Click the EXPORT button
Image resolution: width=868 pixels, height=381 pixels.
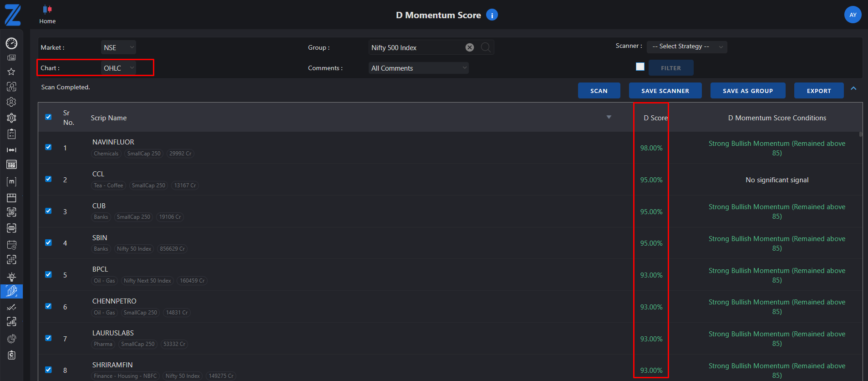tap(818, 91)
